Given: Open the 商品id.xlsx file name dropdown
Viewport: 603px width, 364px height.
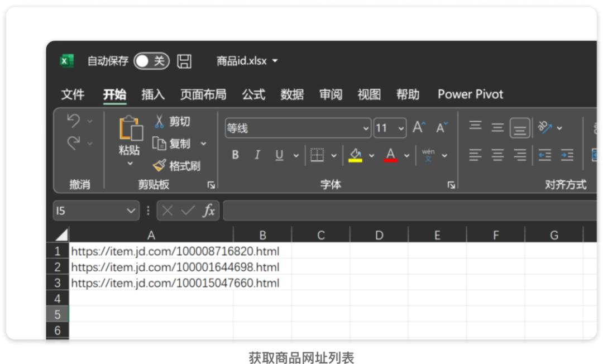Looking at the screenshot, I should [275, 61].
